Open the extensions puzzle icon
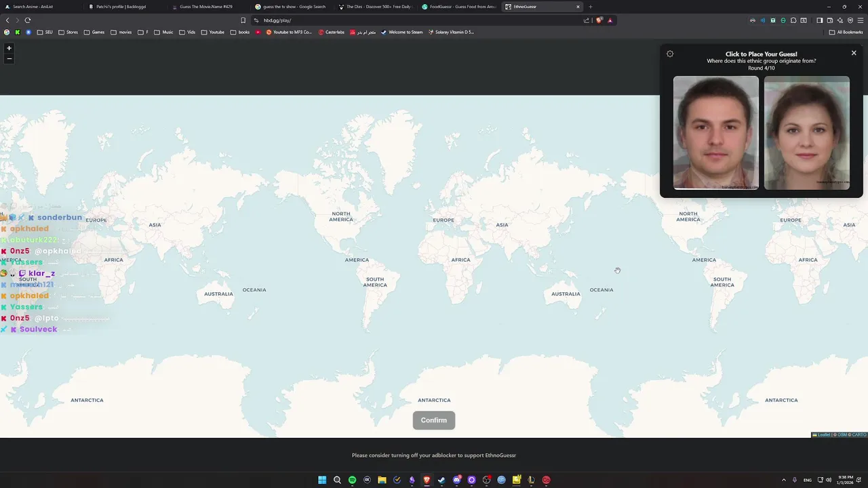This screenshot has height=488, width=868. tap(793, 20)
